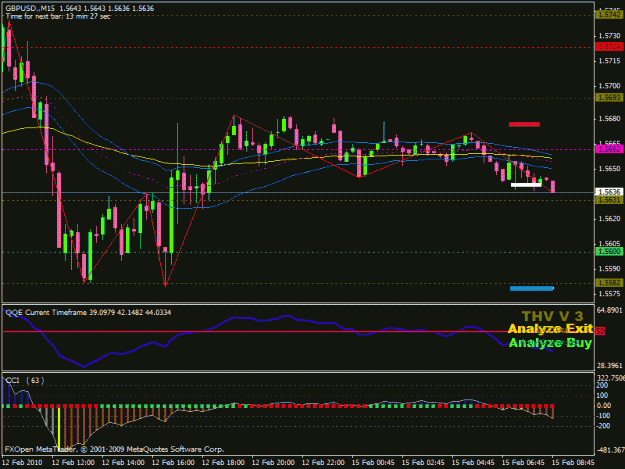Screen dimensions: 625x469
Task: Click the 1.5575 value on price axis
Action: click(609, 294)
